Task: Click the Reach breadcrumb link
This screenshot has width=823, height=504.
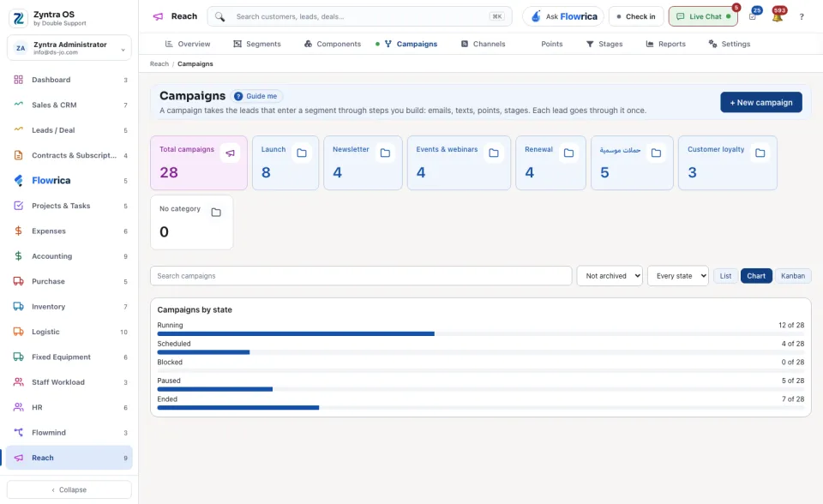Action: [x=159, y=64]
